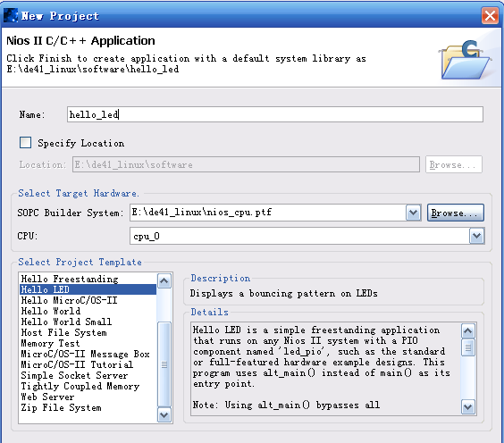Select the Web Server template
Viewport: 504px width, 443px height.
(x=88, y=397)
